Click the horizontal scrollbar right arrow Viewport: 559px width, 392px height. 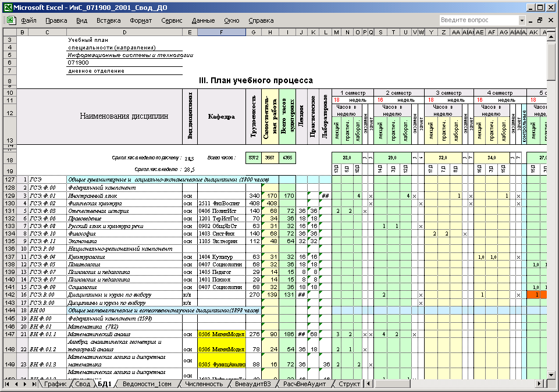[540, 384]
